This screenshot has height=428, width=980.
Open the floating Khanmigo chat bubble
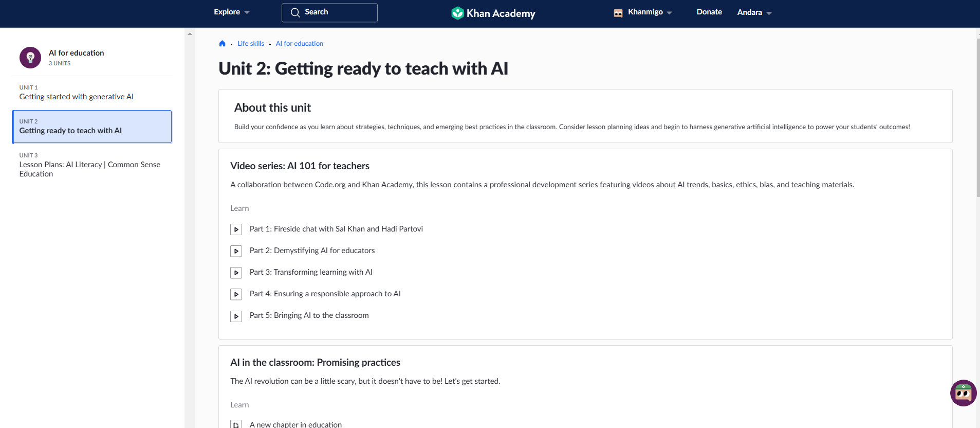click(x=963, y=394)
